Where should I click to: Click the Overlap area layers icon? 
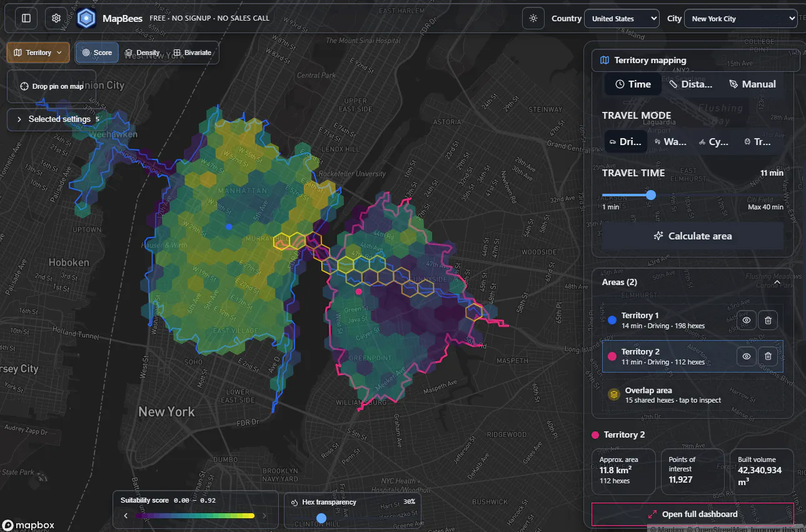point(613,394)
